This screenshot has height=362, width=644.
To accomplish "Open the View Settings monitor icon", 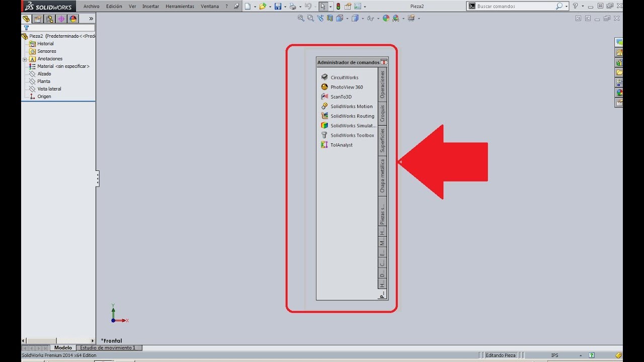I will pos(411,18).
